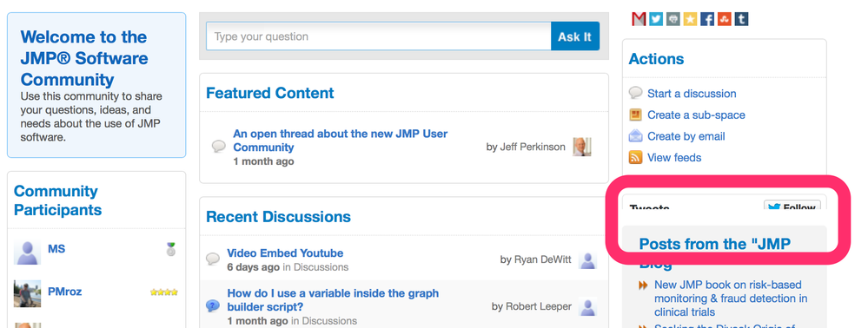Image resolution: width=868 pixels, height=328 pixels.
Task: Share the page on Twitter icon
Action: pos(656,19)
